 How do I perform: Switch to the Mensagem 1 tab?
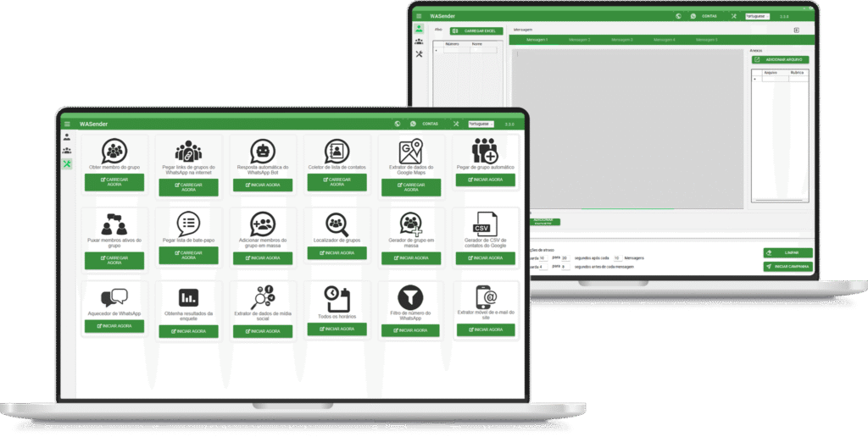click(537, 40)
